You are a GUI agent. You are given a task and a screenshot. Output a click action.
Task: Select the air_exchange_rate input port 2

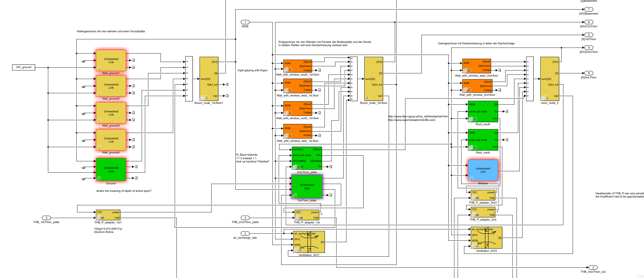[x=245, y=233]
